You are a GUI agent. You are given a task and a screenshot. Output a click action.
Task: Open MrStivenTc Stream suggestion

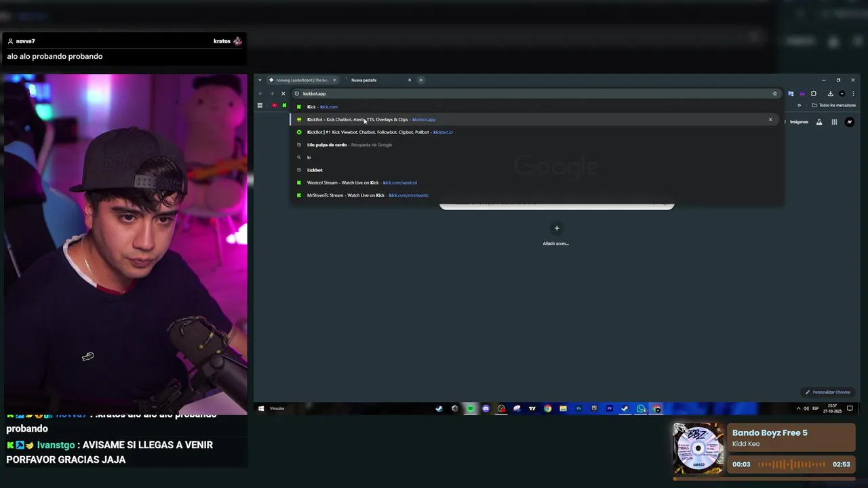point(536,195)
